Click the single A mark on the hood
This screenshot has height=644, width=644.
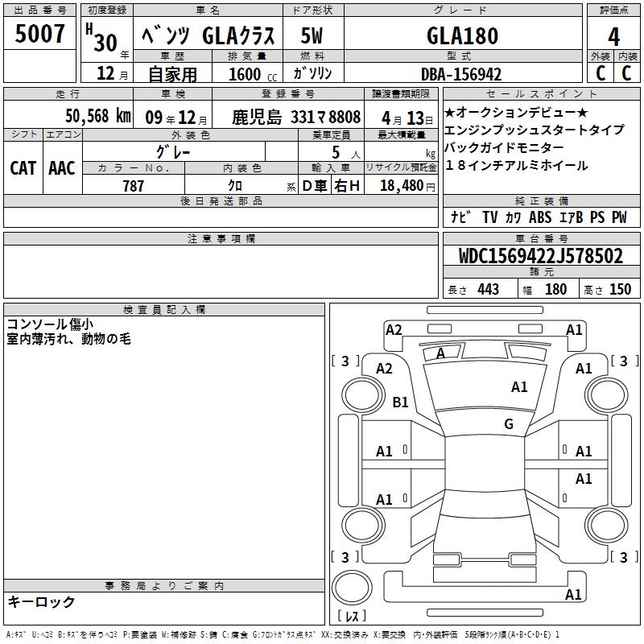point(440,353)
